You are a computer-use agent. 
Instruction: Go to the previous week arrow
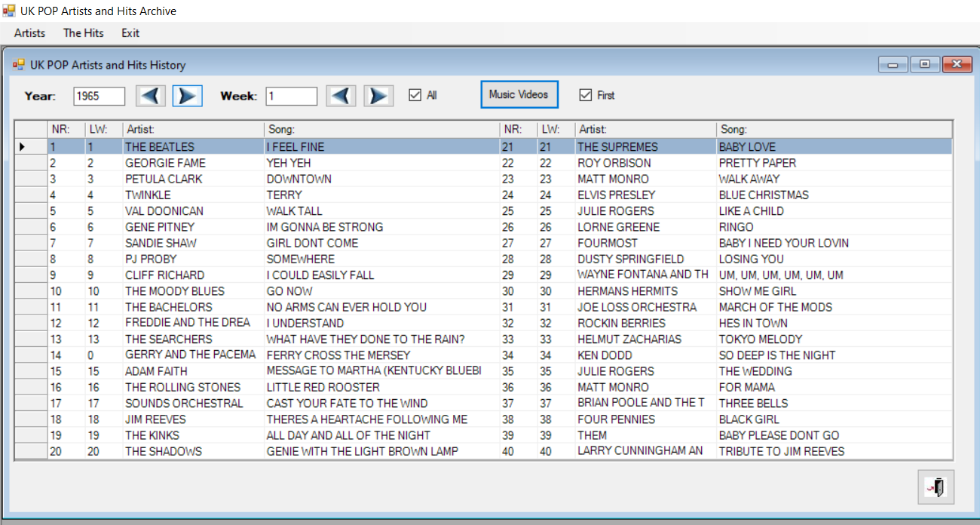pyautogui.click(x=341, y=96)
